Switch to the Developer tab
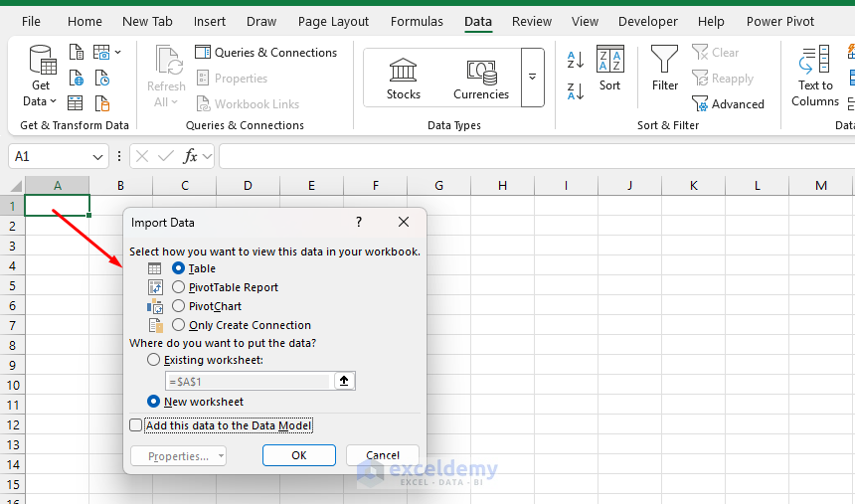The height and width of the screenshot is (504, 855). 648,21
